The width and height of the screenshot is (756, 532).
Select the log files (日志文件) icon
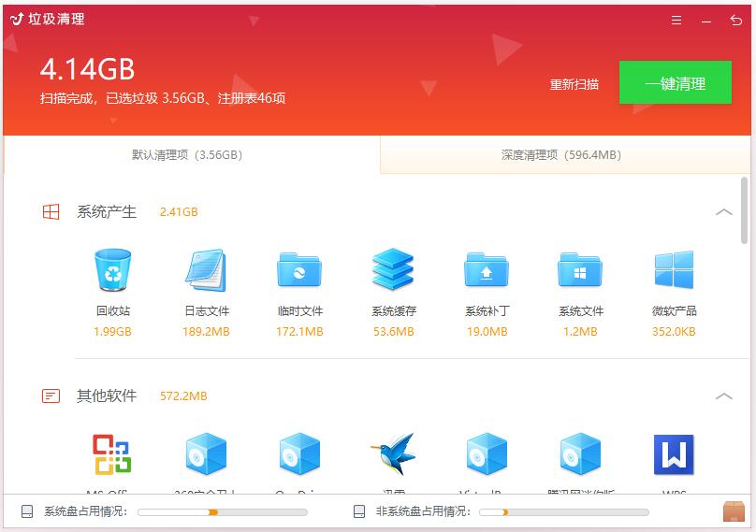(207, 270)
